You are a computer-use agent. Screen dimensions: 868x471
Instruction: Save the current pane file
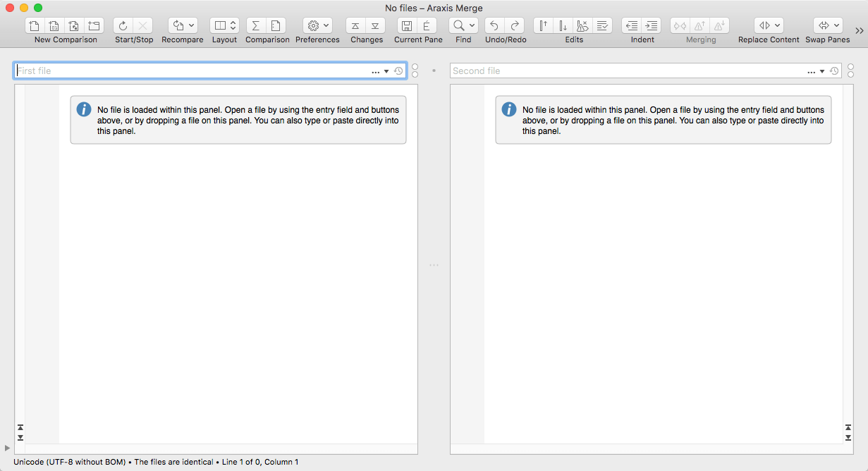pos(407,25)
